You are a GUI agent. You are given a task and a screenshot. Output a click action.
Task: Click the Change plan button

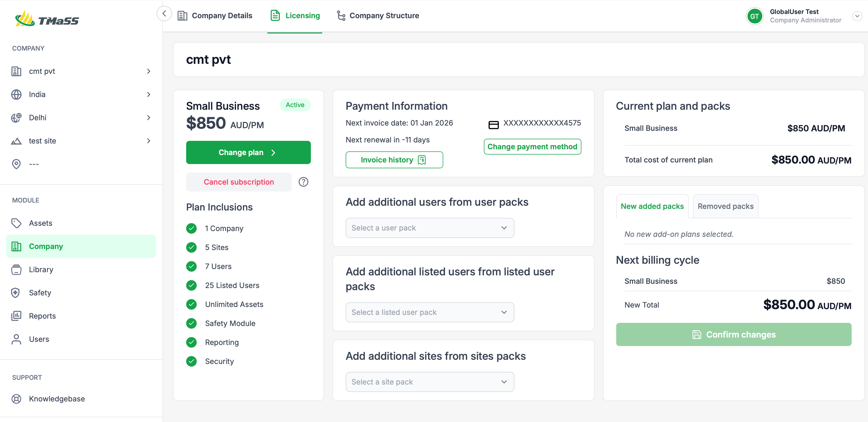pyautogui.click(x=248, y=152)
